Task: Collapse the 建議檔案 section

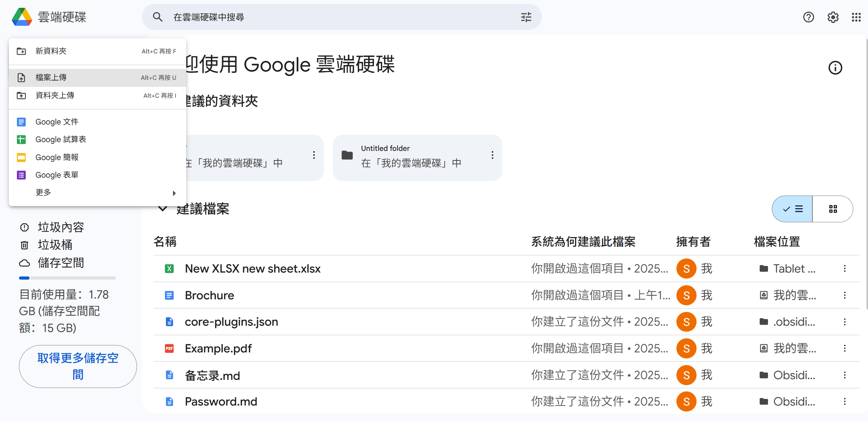Action: click(x=163, y=209)
